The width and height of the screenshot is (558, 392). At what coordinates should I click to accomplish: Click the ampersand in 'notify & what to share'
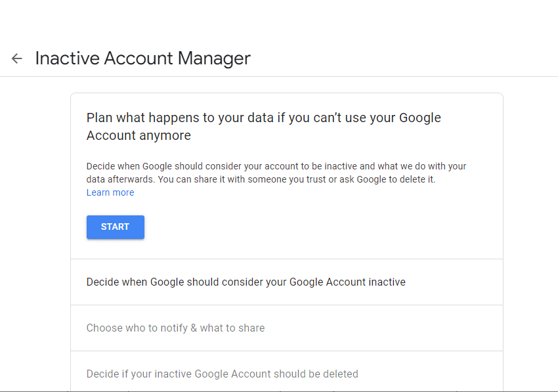point(194,328)
